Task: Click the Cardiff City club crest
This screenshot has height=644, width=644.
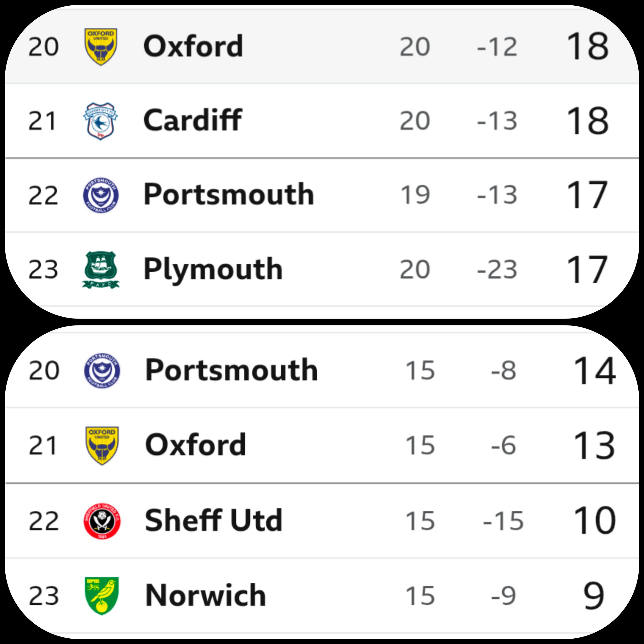Action: click(x=100, y=121)
